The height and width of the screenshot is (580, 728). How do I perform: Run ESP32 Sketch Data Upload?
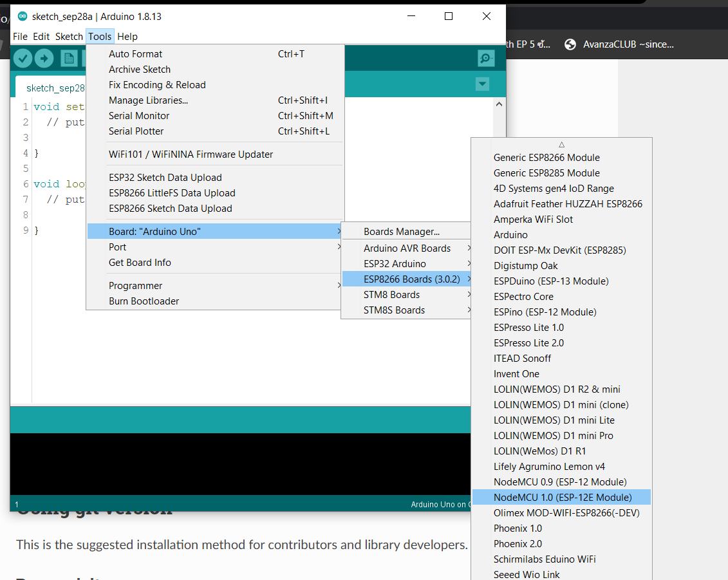tap(216, 178)
